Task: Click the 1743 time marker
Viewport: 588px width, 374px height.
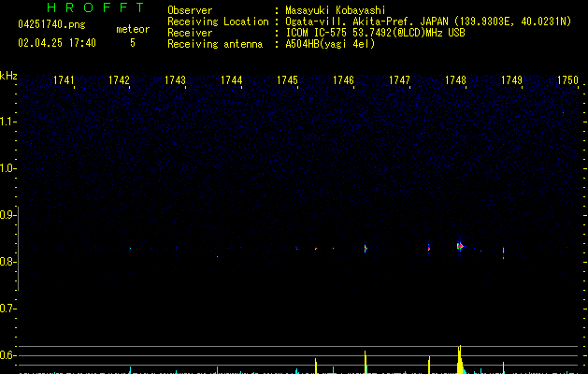Action: pyautogui.click(x=175, y=80)
